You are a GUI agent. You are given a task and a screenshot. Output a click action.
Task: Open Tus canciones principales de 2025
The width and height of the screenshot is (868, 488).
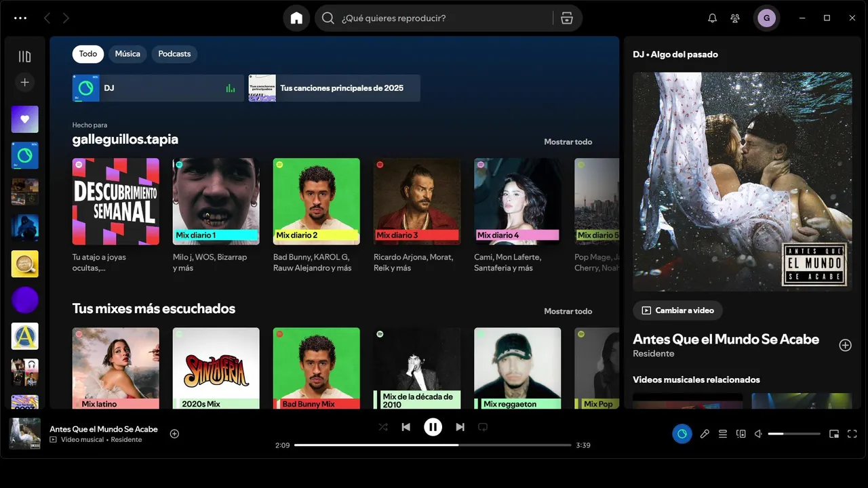tap(334, 88)
